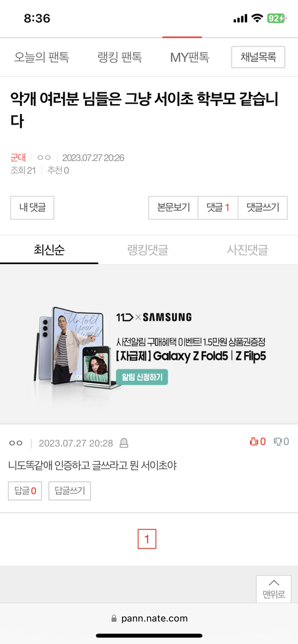This screenshot has width=298, height=644.
Task: Expand replies with the 답글 0 button
Action: coord(25,491)
